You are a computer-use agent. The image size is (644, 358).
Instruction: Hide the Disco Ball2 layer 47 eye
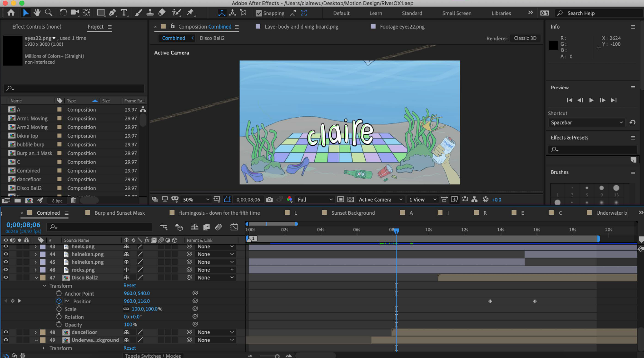pos(6,278)
